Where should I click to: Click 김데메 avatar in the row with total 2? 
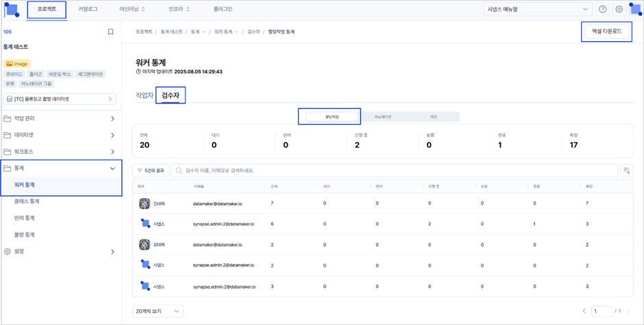click(145, 245)
